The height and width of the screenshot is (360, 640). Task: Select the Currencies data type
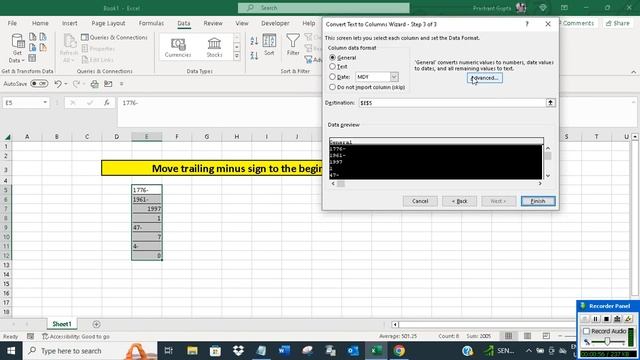[178, 48]
